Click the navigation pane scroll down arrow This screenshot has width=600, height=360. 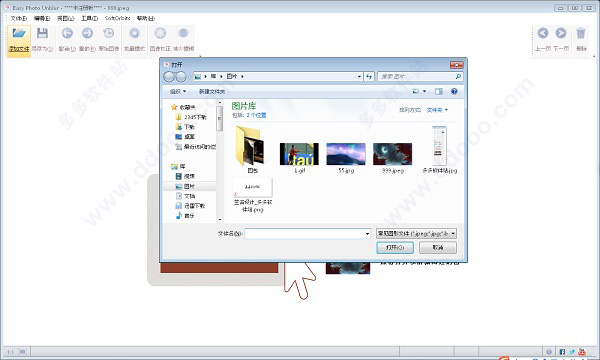coord(220,220)
